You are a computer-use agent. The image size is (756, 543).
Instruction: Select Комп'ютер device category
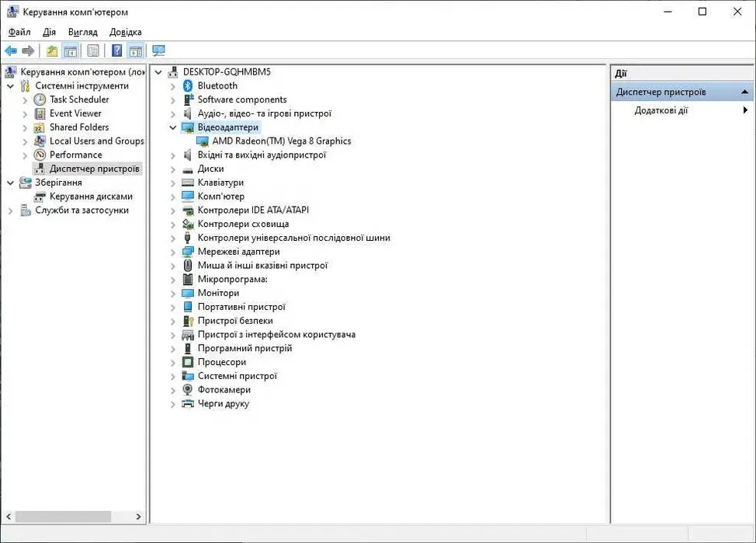tap(220, 197)
